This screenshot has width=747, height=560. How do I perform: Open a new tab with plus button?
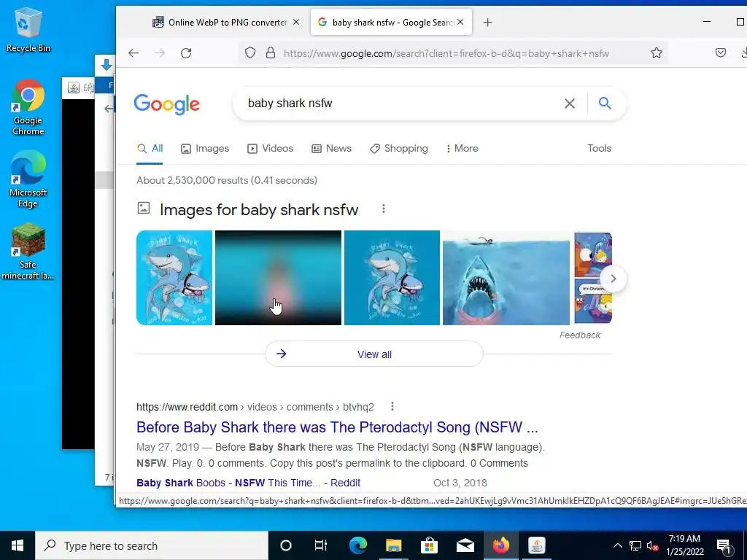(x=487, y=23)
